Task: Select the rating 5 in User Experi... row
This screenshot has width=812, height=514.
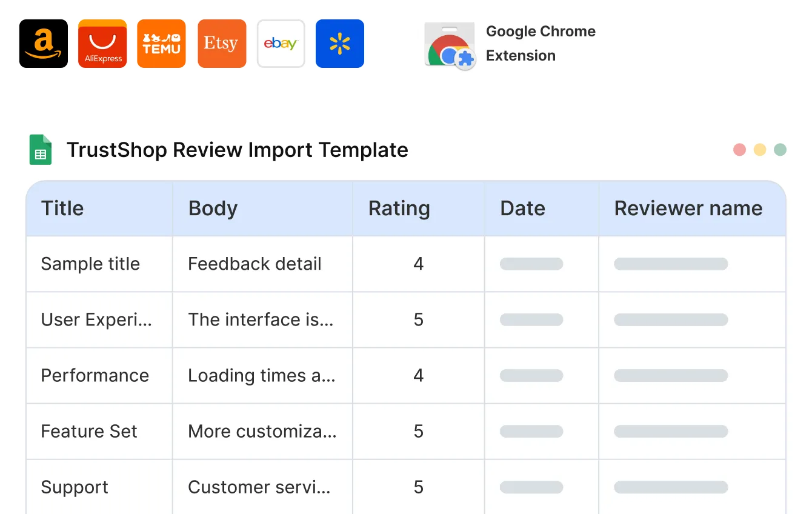Action: click(419, 320)
